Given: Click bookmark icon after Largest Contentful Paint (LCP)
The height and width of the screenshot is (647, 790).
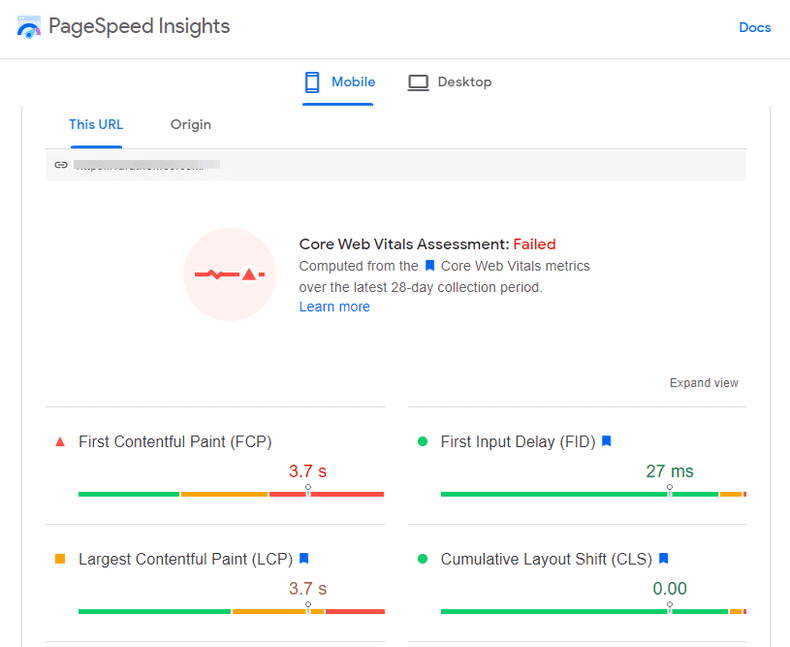Looking at the screenshot, I should pos(304,558).
